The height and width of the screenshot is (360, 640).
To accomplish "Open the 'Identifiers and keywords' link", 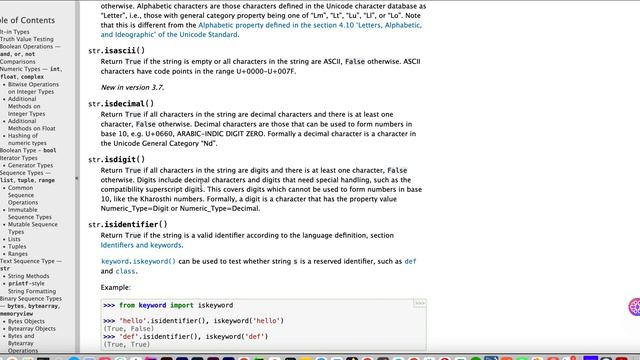I will tap(142, 245).
